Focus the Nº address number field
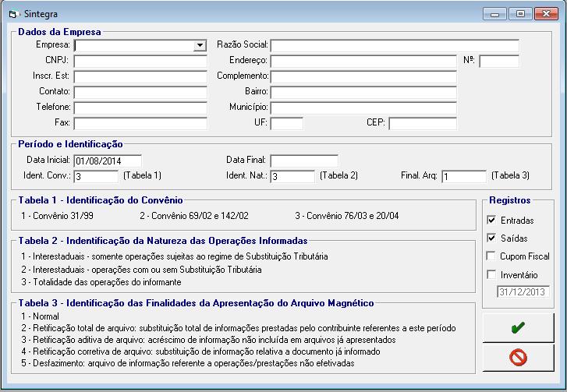 [499, 61]
